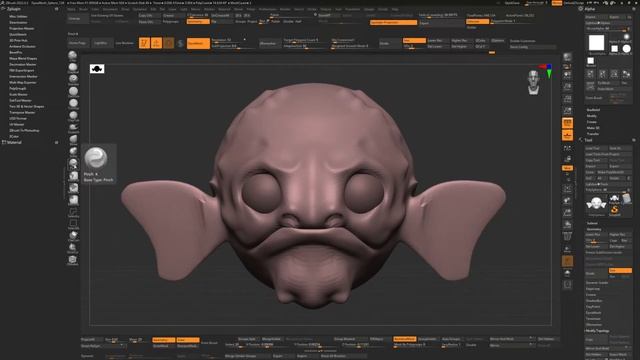
Task: Click Copy UVs button
Action: tap(149, 16)
